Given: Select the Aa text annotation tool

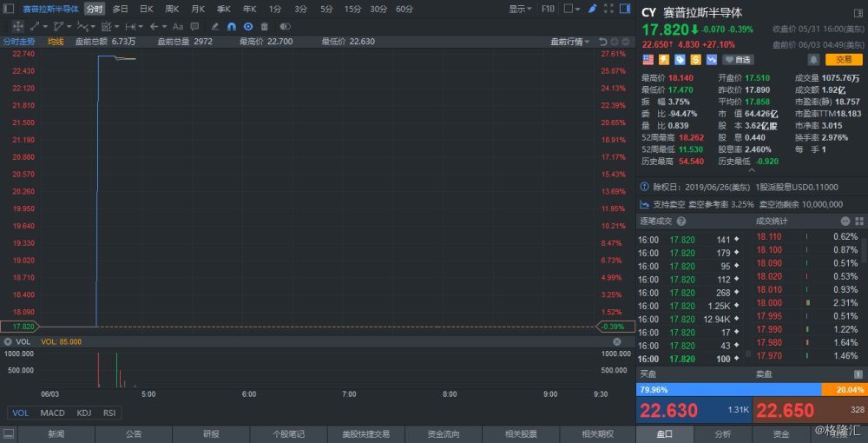Looking at the screenshot, I should 178,26.
